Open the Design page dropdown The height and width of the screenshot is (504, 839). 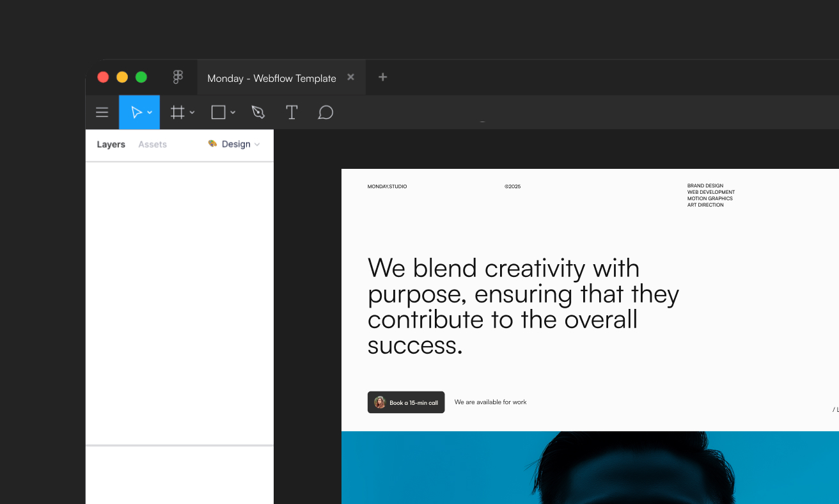tap(234, 145)
